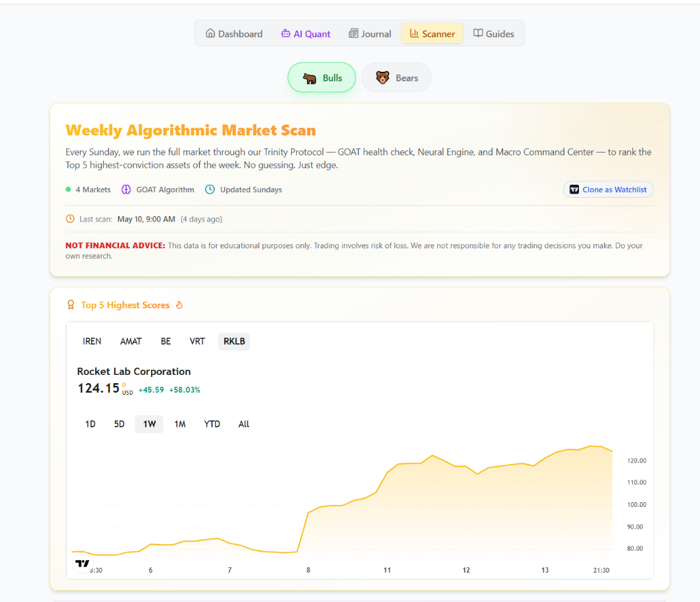Click the GOAT Algorithm brain icon
This screenshot has width=700, height=602.
(126, 189)
